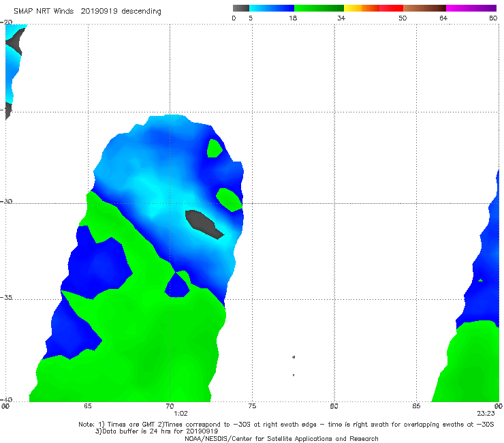Click the green 18-34 segment of color bar

[x=319, y=8]
